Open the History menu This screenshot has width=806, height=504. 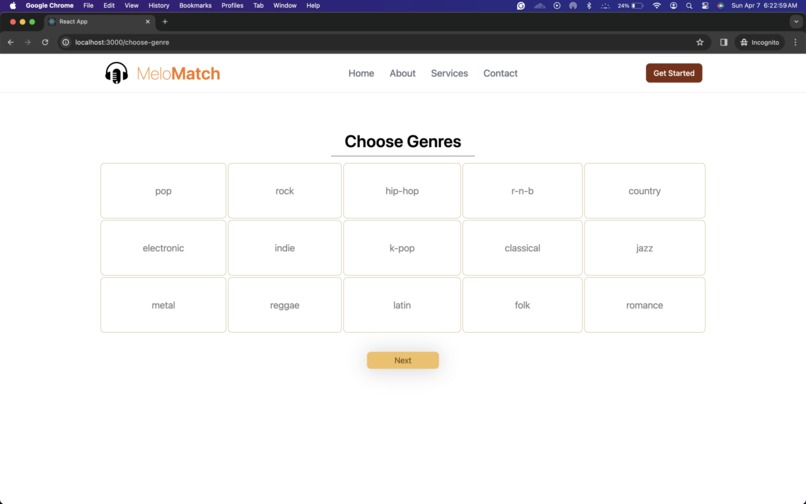coord(159,6)
